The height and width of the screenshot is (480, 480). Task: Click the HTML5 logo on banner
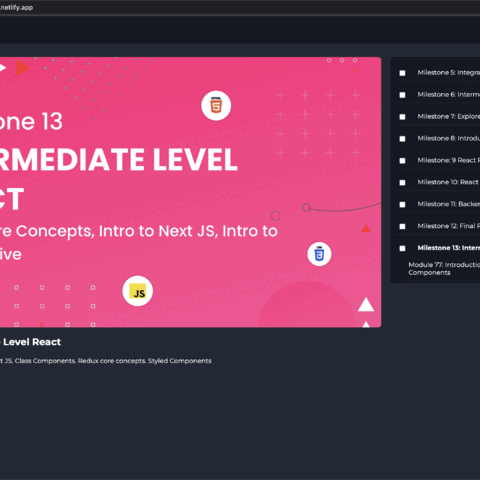(x=216, y=106)
